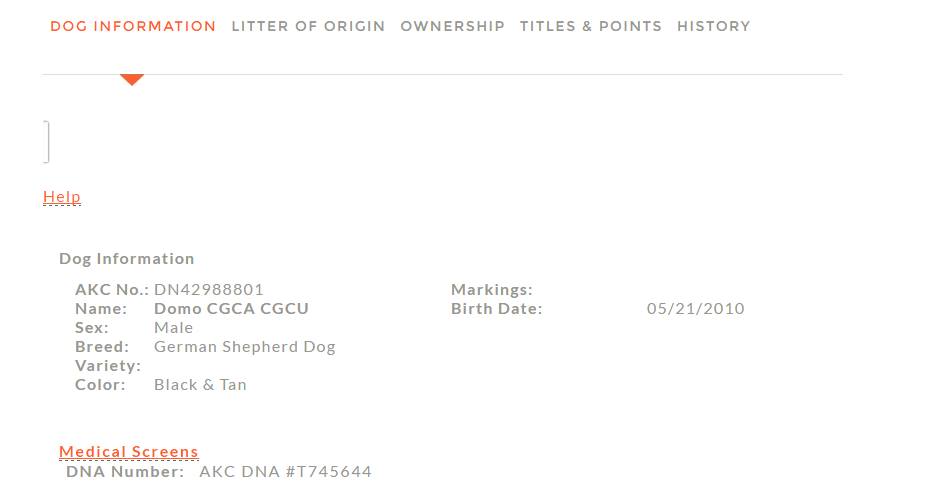Open the Medical Screens link
The image size is (925, 500).
[x=129, y=452]
